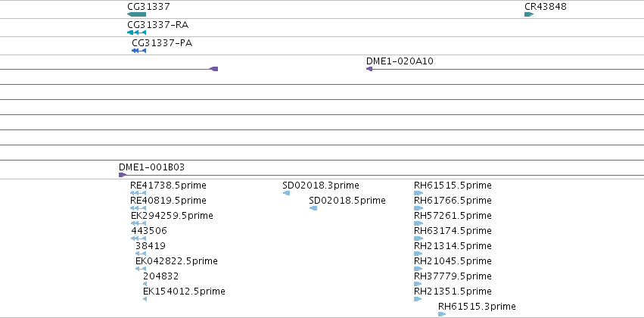This screenshot has height=318, width=644.
Task: Click the CG31337-RA transcript glyph
Action: (x=137, y=33)
